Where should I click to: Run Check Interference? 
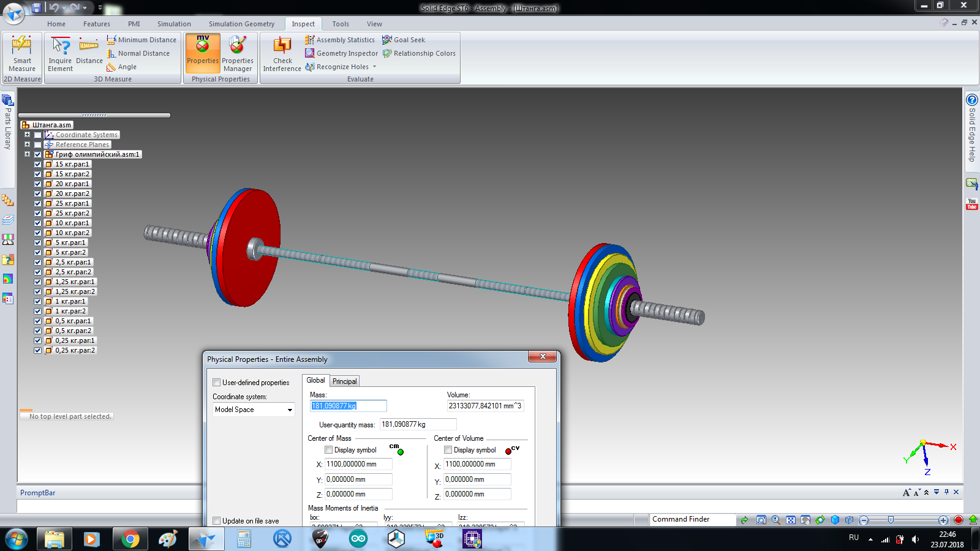point(282,54)
